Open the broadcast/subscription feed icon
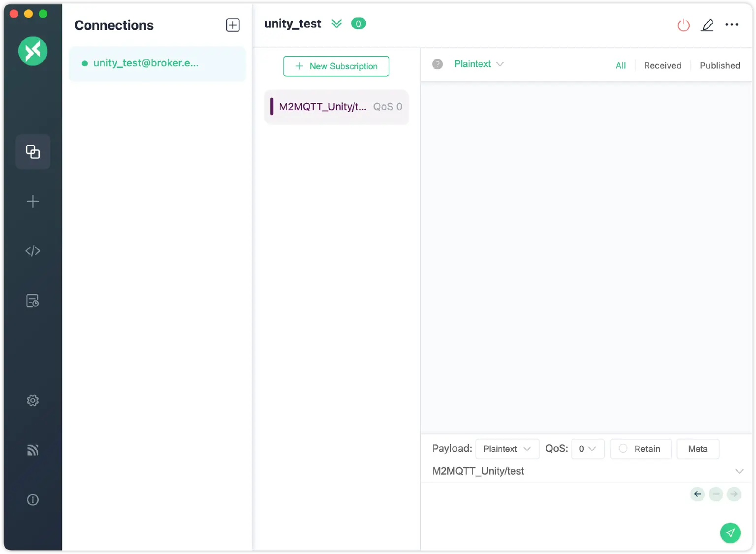 coord(32,450)
